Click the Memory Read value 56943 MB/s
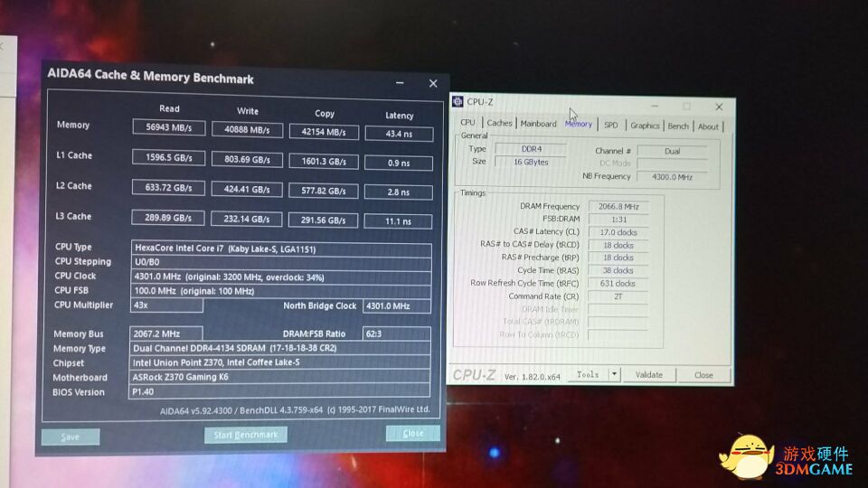The image size is (868, 488). click(169, 127)
